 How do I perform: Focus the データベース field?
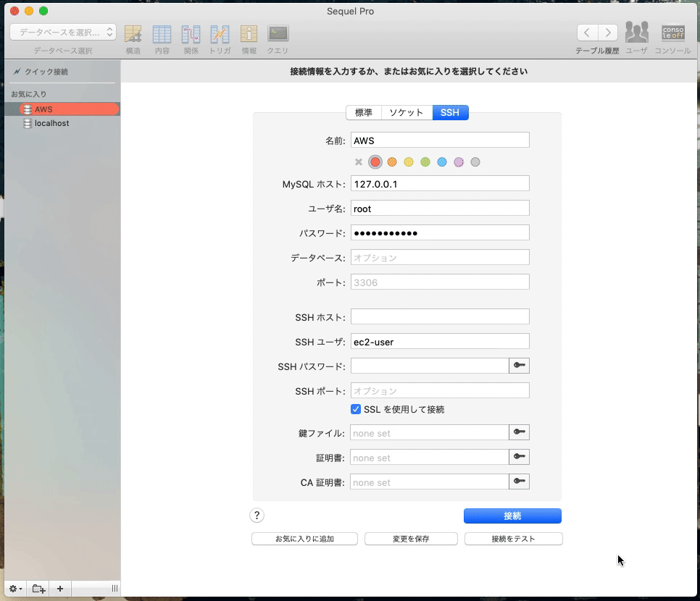click(x=440, y=257)
